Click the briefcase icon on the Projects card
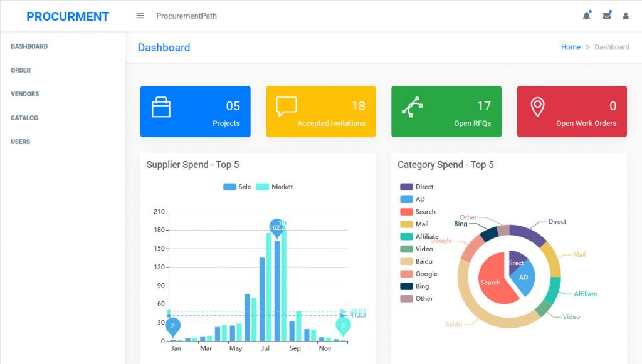This screenshot has width=642, height=364. pyautogui.click(x=161, y=107)
